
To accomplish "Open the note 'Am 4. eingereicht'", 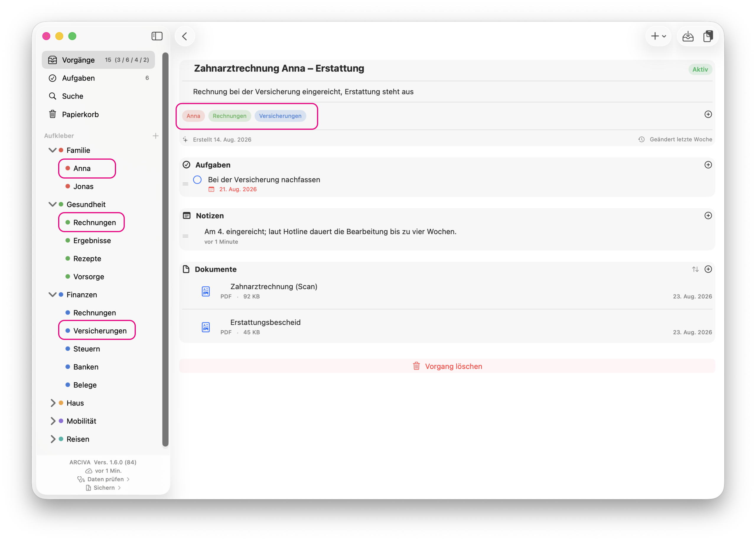I will coord(330,231).
